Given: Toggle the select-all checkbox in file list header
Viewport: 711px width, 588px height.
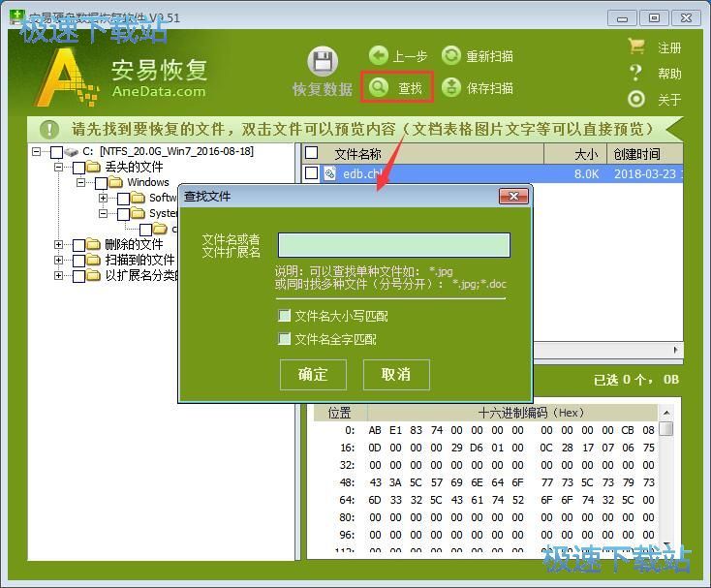Looking at the screenshot, I should click(312, 153).
